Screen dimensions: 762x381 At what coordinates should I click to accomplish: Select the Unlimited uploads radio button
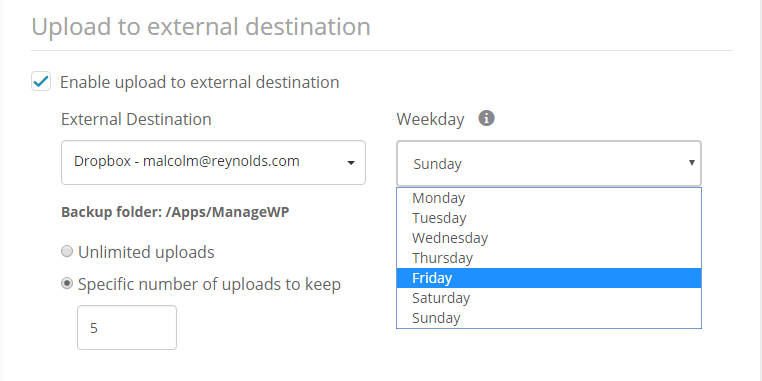tap(67, 252)
